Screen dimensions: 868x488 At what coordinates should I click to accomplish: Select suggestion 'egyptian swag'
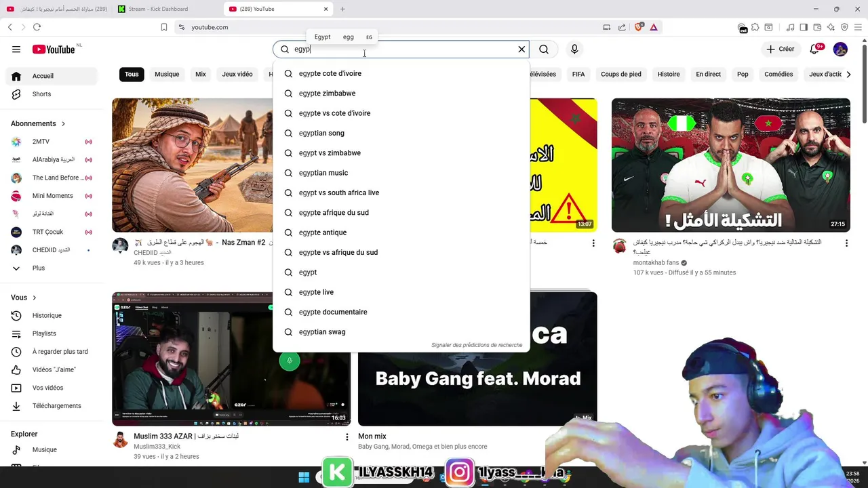(401, 332)
